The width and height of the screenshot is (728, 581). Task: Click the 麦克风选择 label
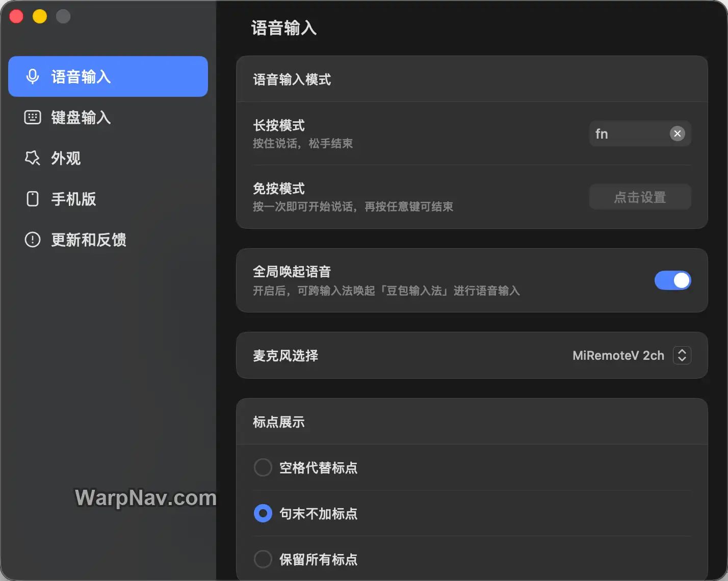(x=285, y=355)
